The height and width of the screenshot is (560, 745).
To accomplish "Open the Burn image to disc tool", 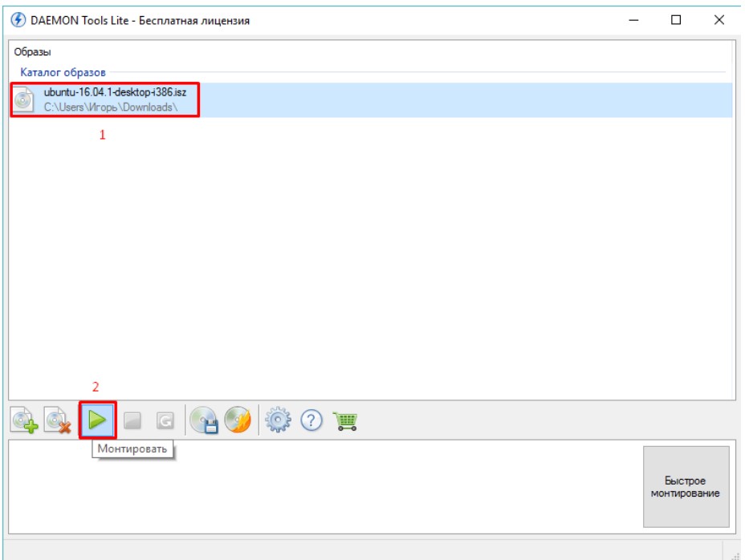I will [x=238, y=420].
